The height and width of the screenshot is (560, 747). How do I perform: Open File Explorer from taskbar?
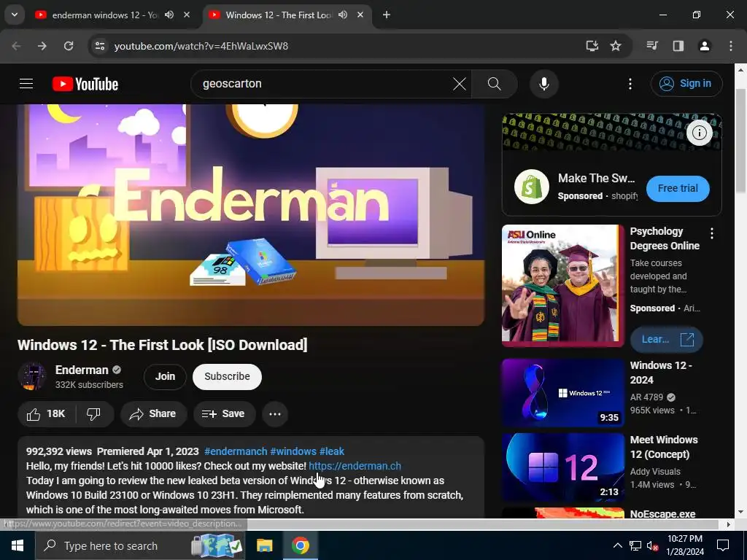pos(264,545)
